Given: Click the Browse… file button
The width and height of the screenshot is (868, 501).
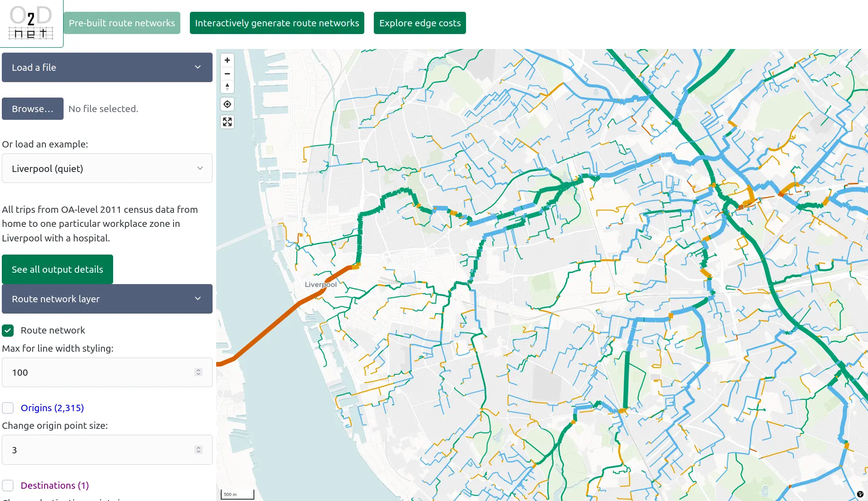Looking at the screenshot, I should [x=33, y=109].
